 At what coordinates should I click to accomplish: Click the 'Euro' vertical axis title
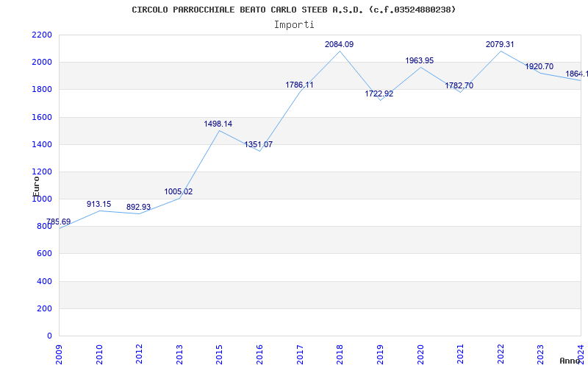tap(36, 186)
